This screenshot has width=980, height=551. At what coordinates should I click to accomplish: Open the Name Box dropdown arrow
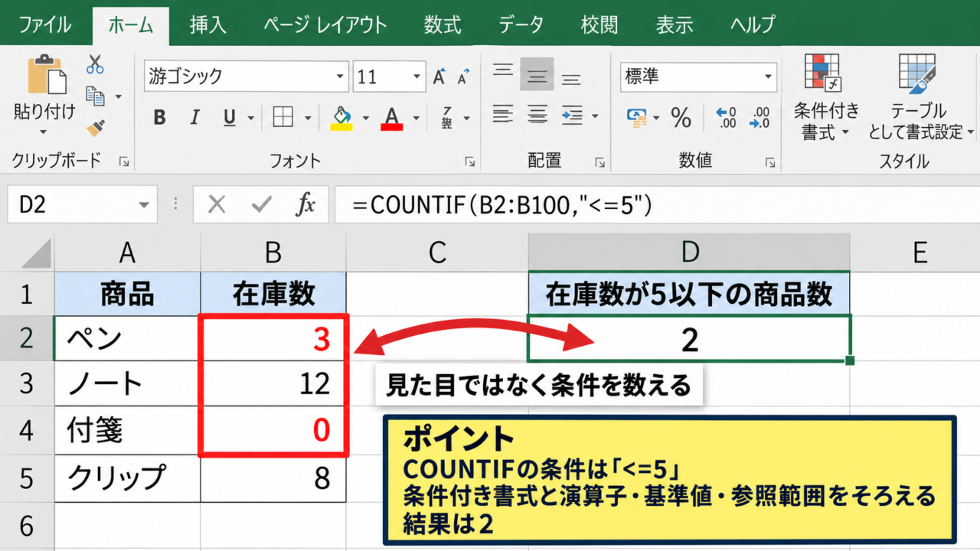(x=143, y=205)
